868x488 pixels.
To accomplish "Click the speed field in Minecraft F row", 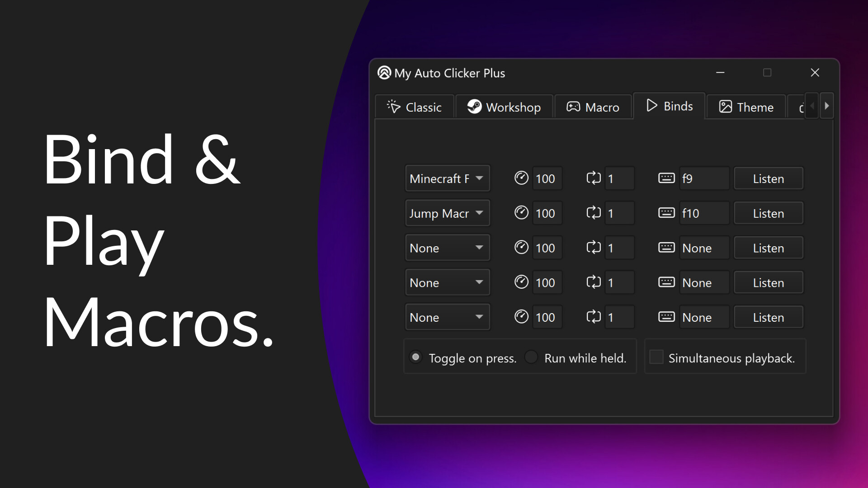I will pyautogui.click(x=547, y=178).
